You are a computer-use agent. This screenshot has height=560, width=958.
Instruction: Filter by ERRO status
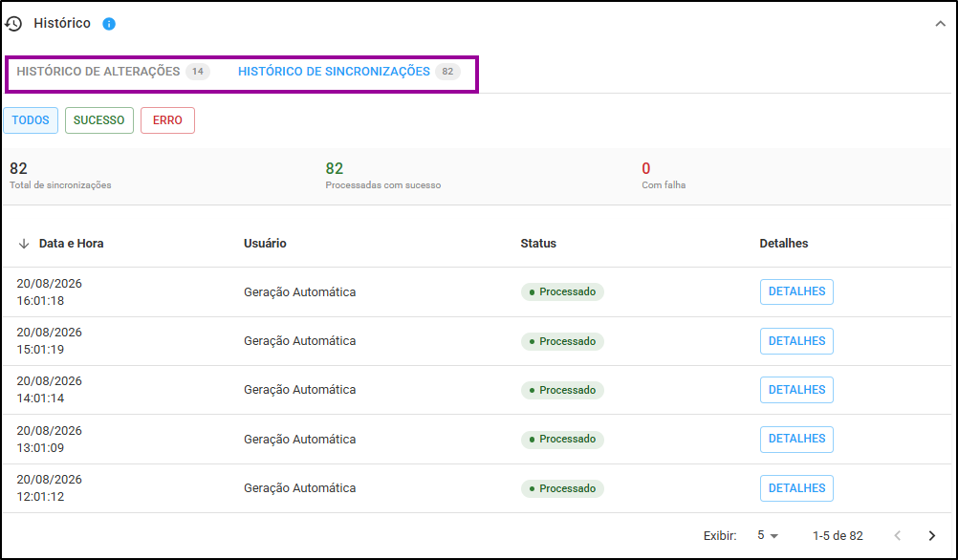point(167,120)
